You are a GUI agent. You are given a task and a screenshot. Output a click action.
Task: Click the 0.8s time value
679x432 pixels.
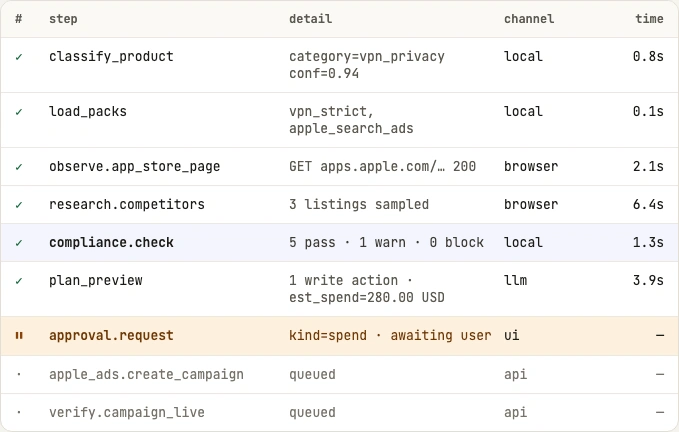(648, 57)
